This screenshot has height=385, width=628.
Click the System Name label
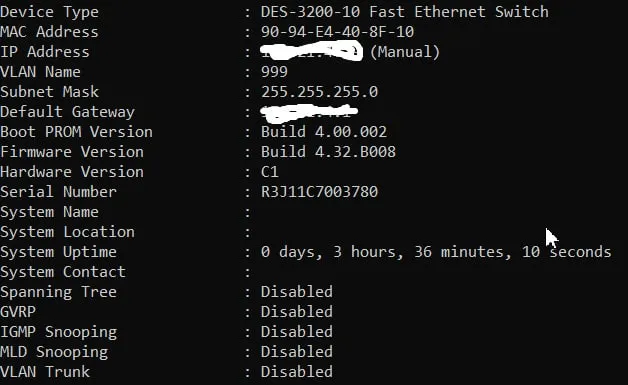click(49, 212)
